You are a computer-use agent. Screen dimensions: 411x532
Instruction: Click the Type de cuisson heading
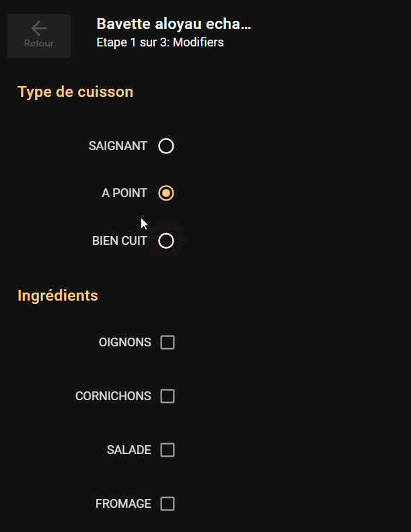pos(75,92)
